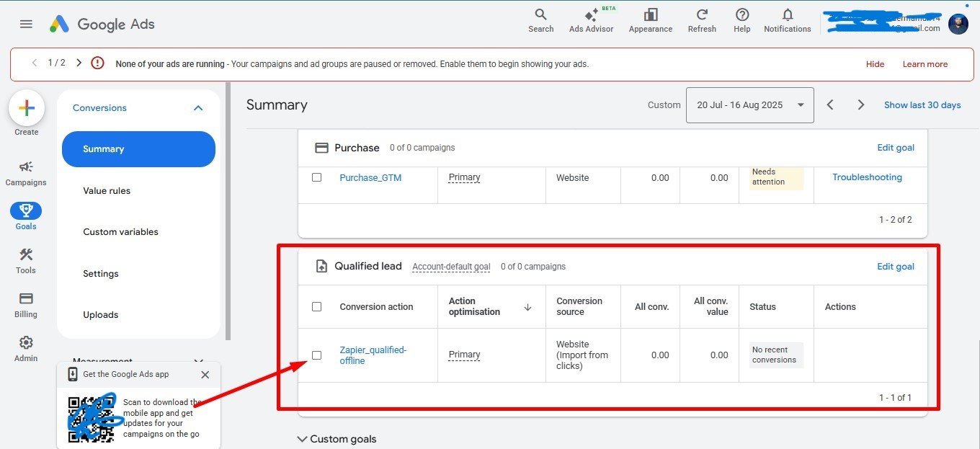Click '1 - 2 of 2' pagination text

coord(895,220)
